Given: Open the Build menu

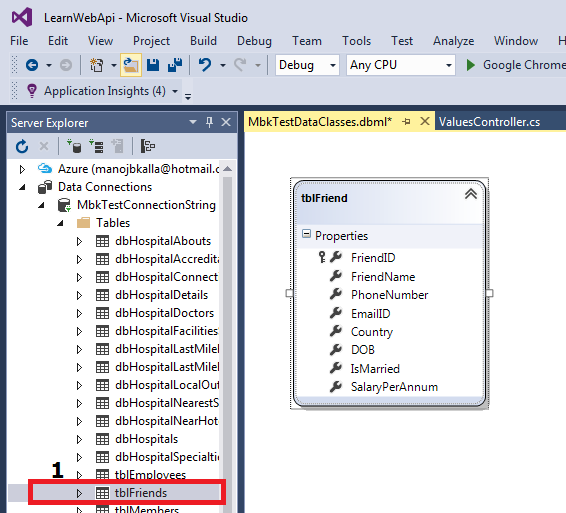Looking at the screenshot, I should pos(203,41).
